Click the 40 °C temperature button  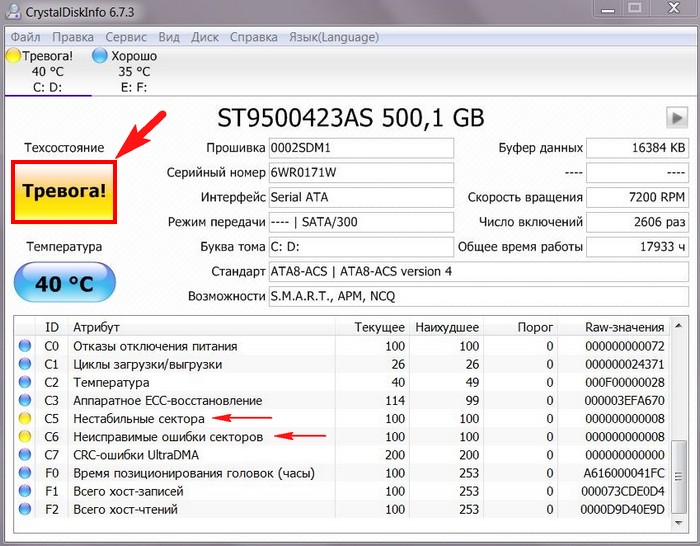tap(63, 283)
